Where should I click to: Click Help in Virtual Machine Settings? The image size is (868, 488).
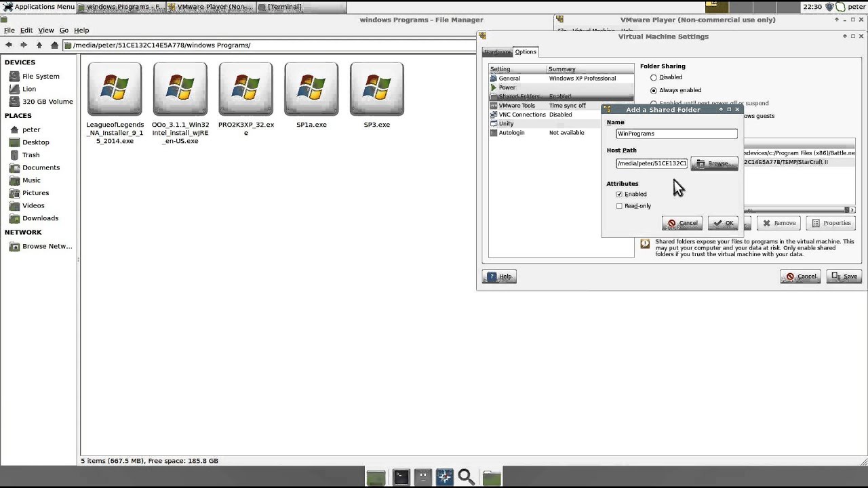coord(499,277)
